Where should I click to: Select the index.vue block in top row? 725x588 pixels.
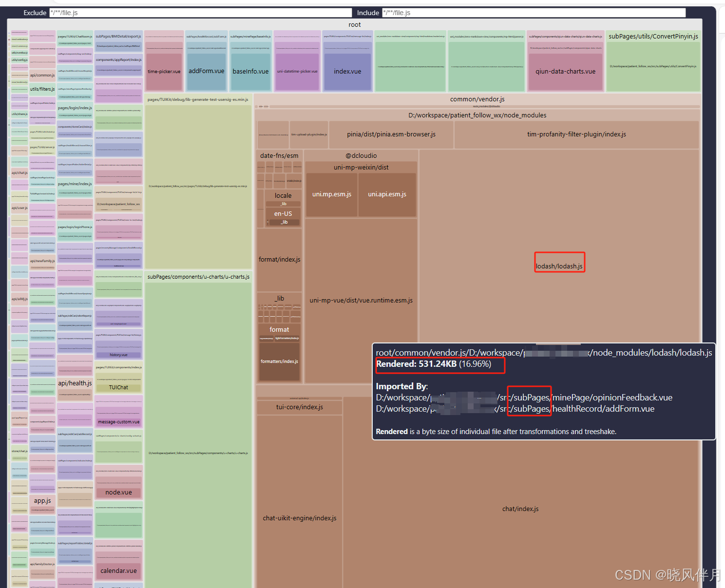coord(347,71)
